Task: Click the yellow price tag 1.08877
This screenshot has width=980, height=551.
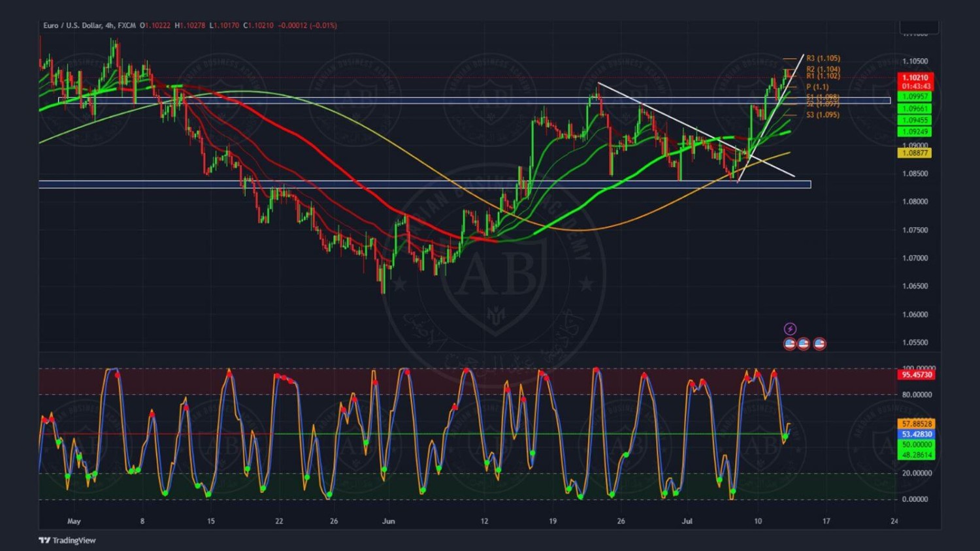Action: tap(915, 153)
